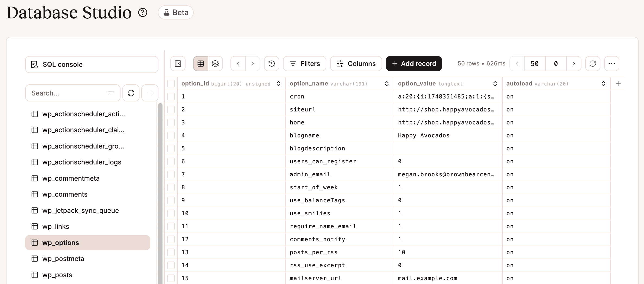Click the posts_per_rss name cell
The width and height of the screenshot is (644, 284).
(x=340, y=252)
